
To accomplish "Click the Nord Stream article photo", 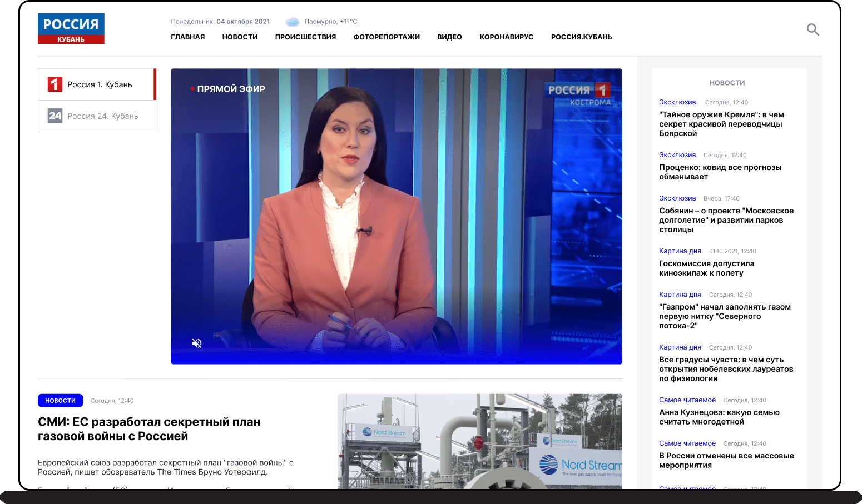I will 479,441.
